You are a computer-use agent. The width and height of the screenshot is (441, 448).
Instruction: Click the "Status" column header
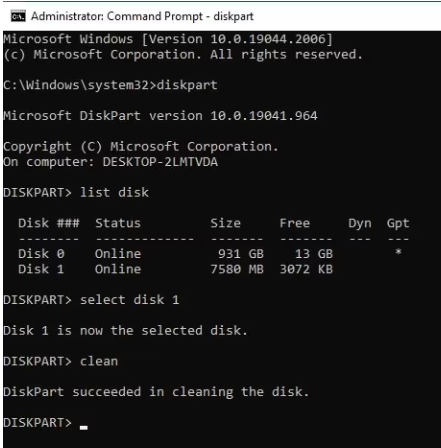[118, 223]
